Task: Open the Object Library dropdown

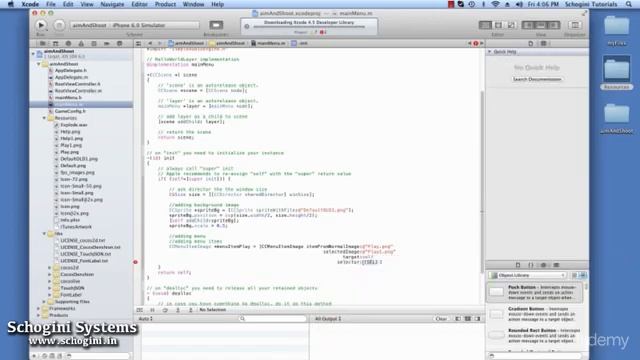Action: [528, 276]
